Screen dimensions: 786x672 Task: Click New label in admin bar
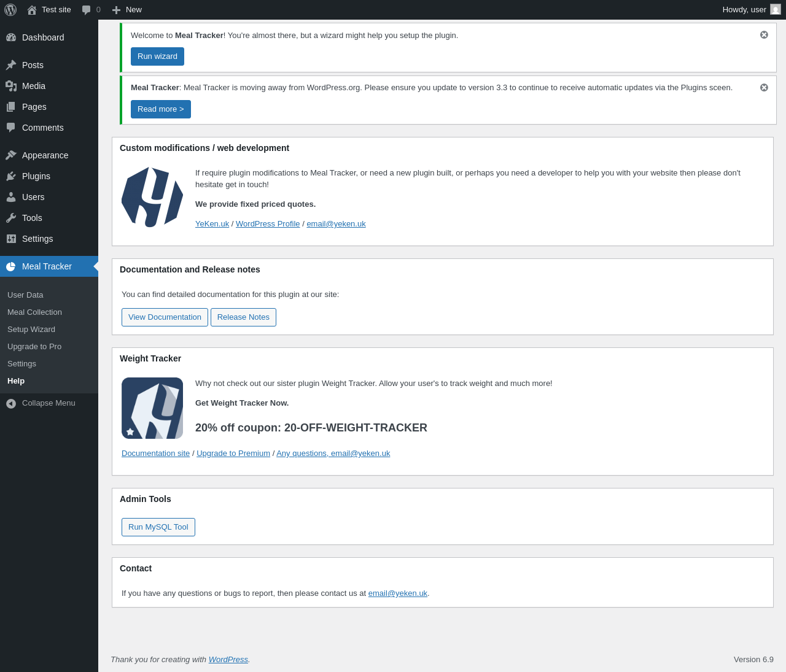pos(134,10)
